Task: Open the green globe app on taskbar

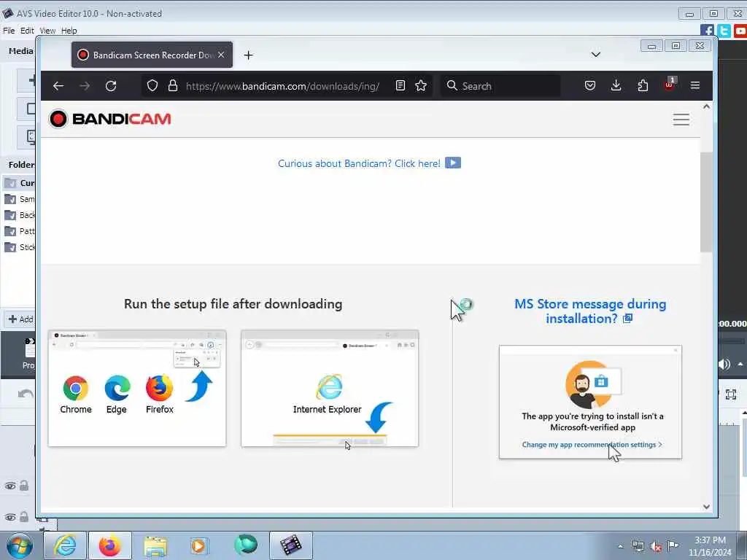Action: pyautogui.click(x=246, y=545)
